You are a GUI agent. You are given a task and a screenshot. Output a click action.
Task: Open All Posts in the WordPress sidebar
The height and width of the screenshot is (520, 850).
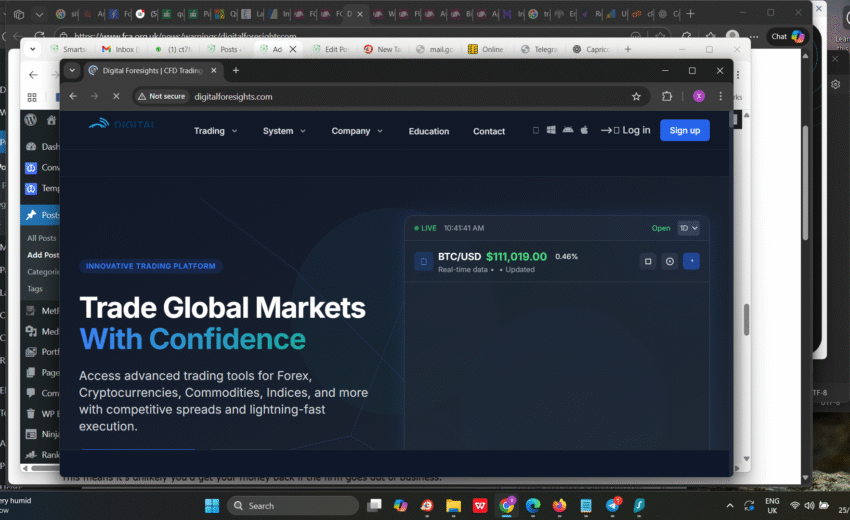tap(42, 238)
